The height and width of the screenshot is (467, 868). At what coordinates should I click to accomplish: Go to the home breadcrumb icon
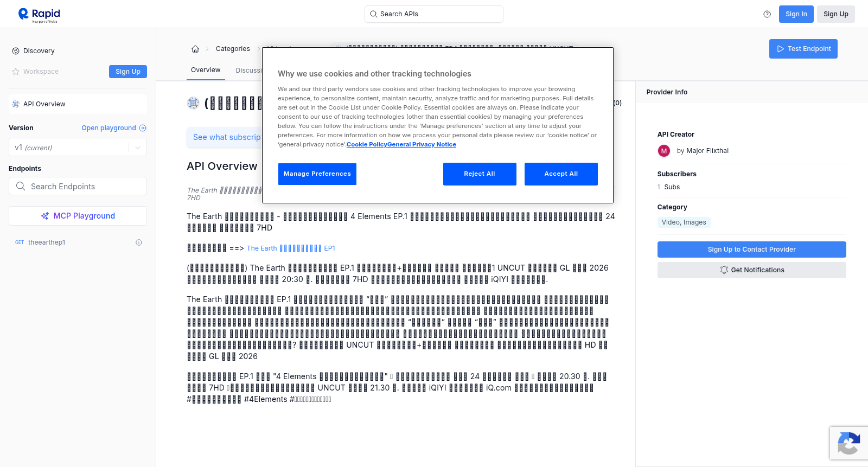pos(195,49)
